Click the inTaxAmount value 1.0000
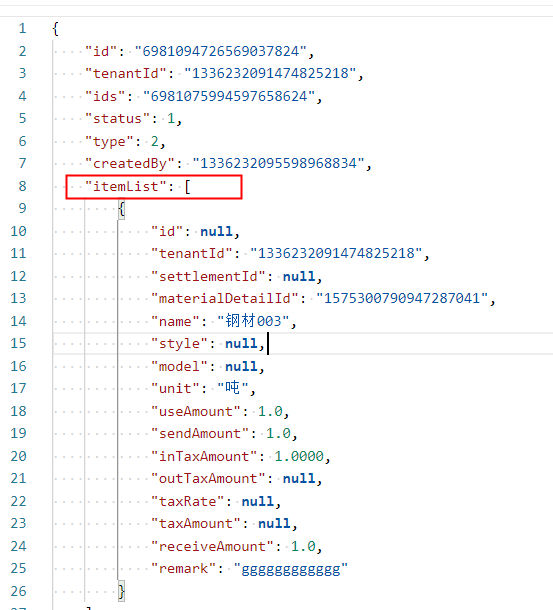Viewport: 553px width, 610px height. coord(299,456)
